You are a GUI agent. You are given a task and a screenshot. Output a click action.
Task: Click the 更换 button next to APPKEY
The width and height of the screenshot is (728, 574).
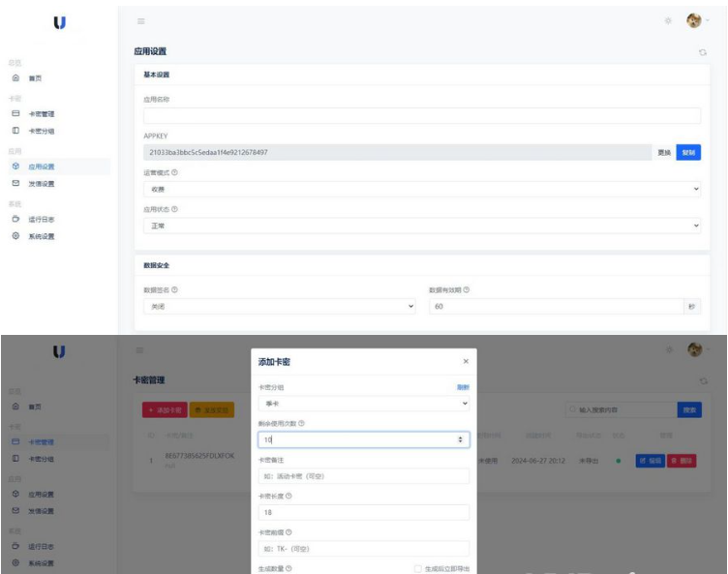click(x=663, y=153)
